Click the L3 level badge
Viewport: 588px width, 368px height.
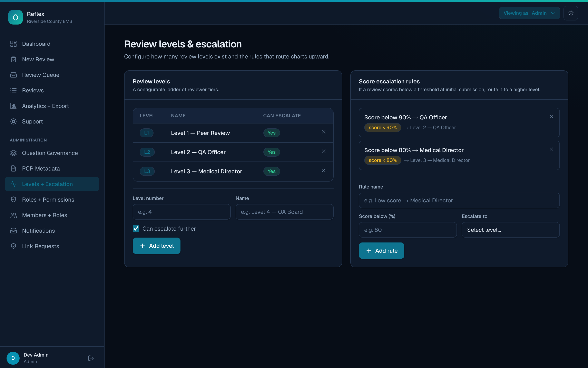147,171
